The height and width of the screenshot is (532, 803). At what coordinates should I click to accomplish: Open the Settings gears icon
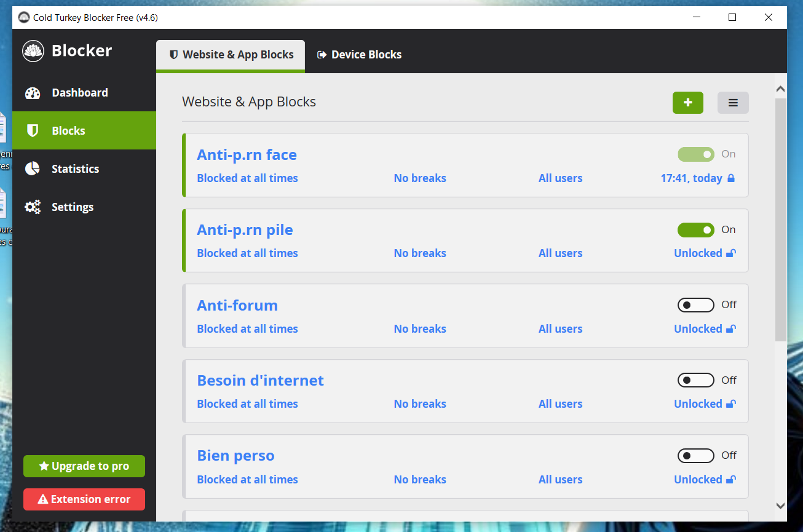[x=33, y=207]
